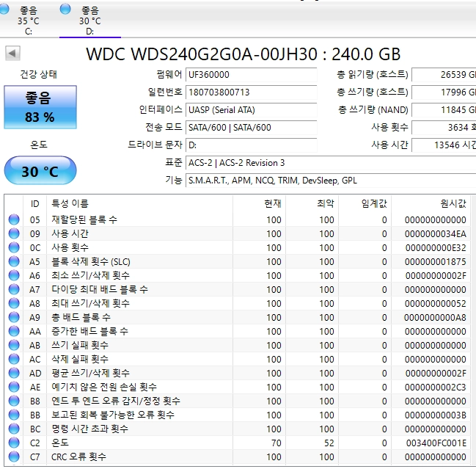Click the health status 좋음 83 % button
Image resolution: width=476 pixels, height=469 pixels.
(40, 107)
